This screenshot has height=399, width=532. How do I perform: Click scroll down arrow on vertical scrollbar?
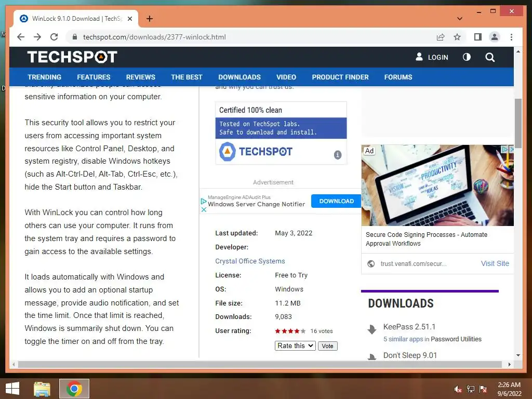point(518,355)
